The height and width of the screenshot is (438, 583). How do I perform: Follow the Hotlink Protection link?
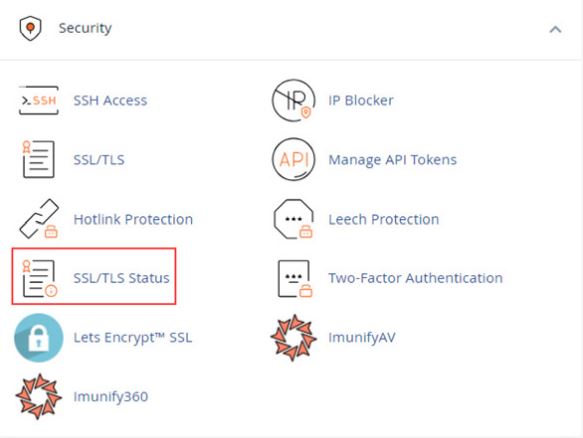point(133,219)
